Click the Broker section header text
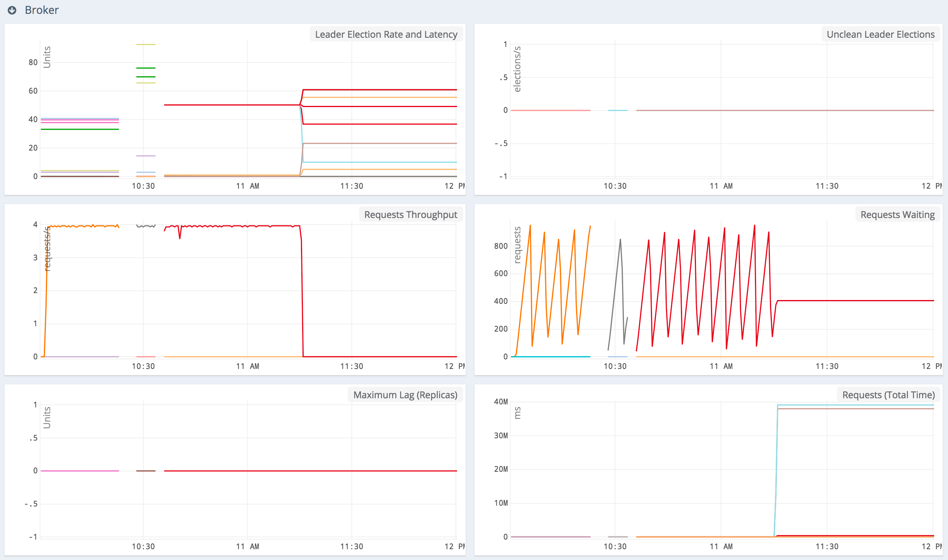This screenshot has width=948, height=560. pyautogui.click(x=42, y=10)
